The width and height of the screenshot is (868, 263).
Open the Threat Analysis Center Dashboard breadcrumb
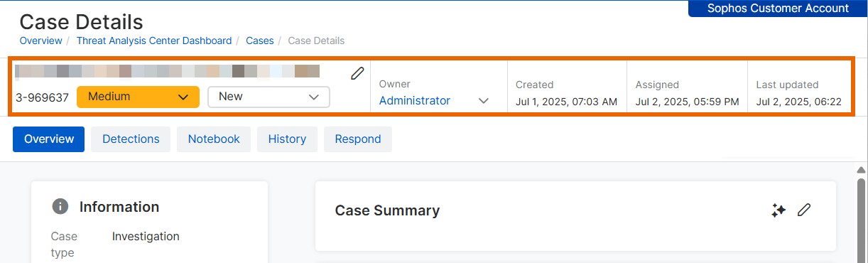[x=154, y=41]
